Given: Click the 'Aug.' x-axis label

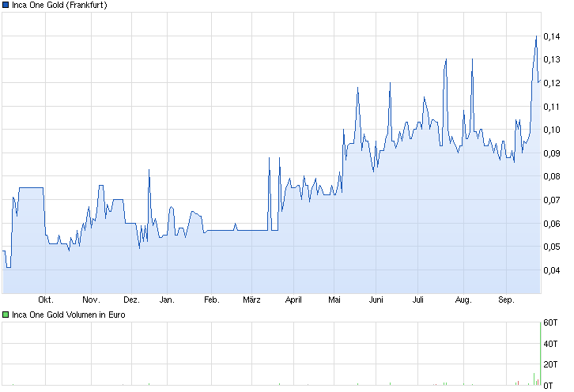Looking at the screenshot, I should pyautogui.click(x=463, y=300).
